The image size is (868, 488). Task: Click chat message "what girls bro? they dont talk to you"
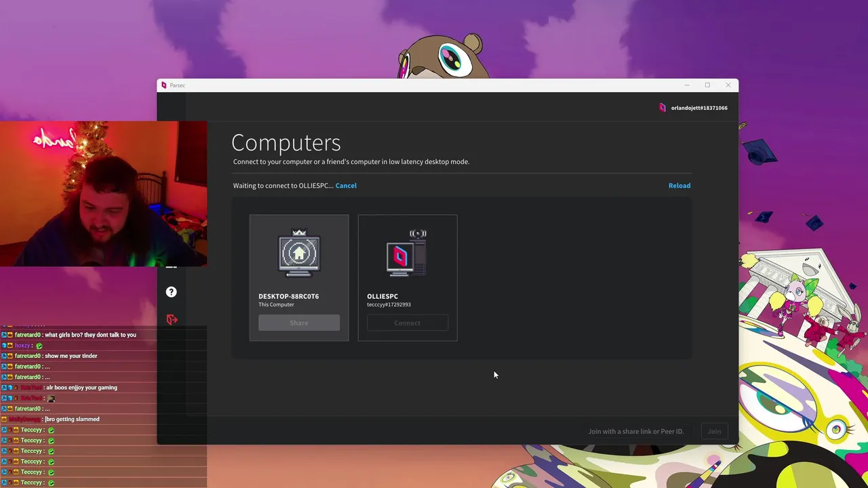point(90,335)
